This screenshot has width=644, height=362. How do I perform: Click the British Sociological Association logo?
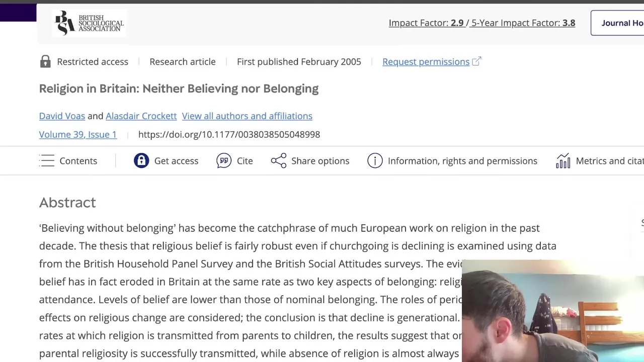coord(89,23)
